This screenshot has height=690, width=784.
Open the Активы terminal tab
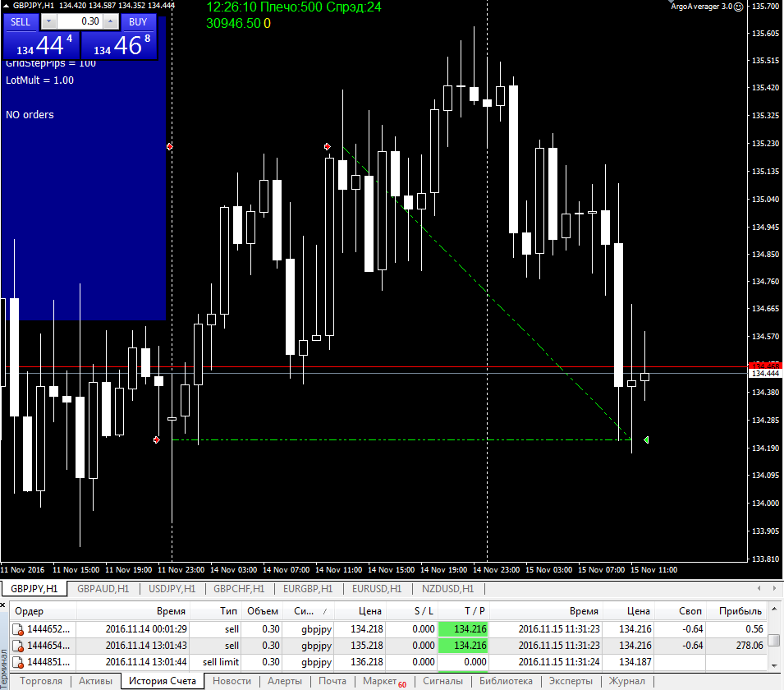[x=95, y=681]
